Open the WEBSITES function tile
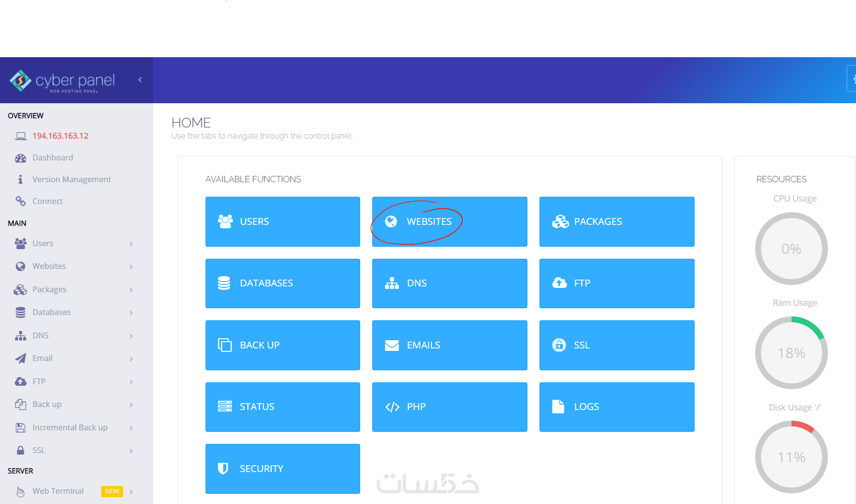856x504 pixels. [x=449, y=221]
